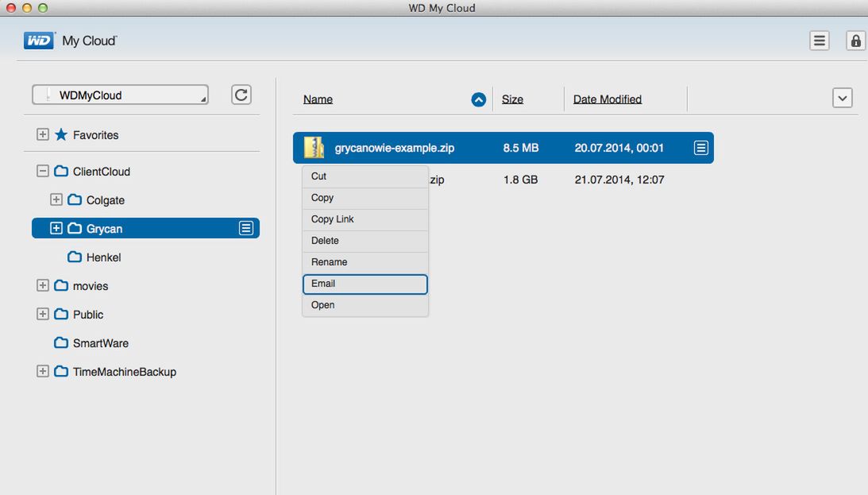
Task: Click the 20.07.2014, 00:01 date cell
Action: pos(619,149)
